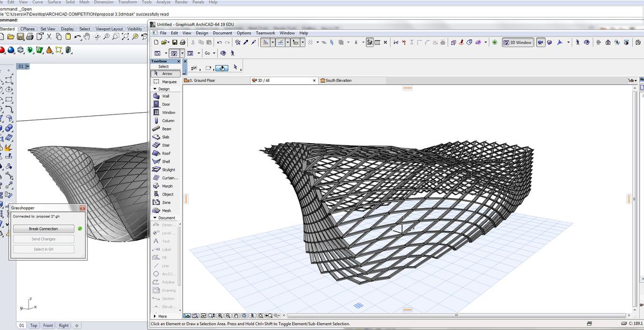The image size is (644, 330).
Task: Select the Mesh tool in Toolbox
Action: click(x=166, y=211)
